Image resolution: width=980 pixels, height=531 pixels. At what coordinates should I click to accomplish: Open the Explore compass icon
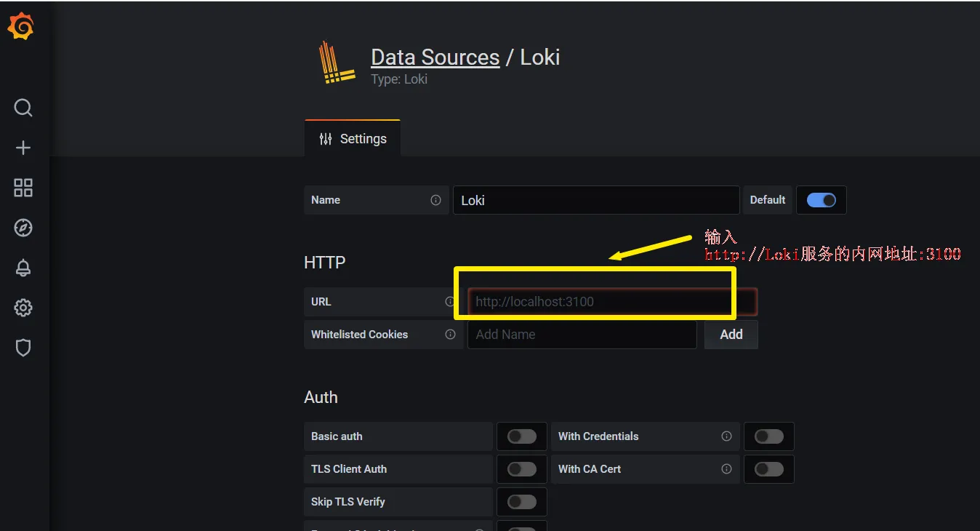(x=23, y=228)
